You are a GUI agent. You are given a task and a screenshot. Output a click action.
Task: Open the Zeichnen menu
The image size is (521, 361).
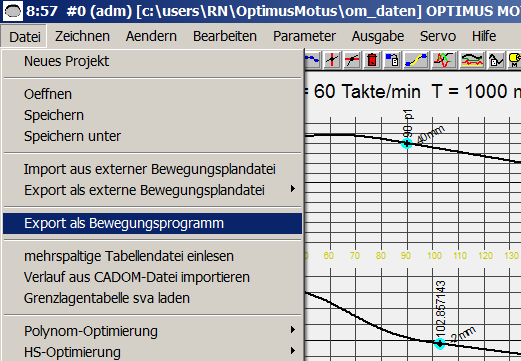(82, 36)
